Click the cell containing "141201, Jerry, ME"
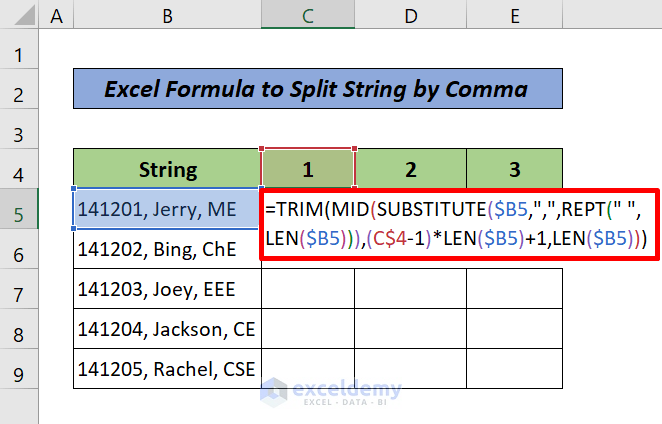Image resolution: width=662 pixels, height=424 pixels. pyautogui.click(x=167, y=210)
